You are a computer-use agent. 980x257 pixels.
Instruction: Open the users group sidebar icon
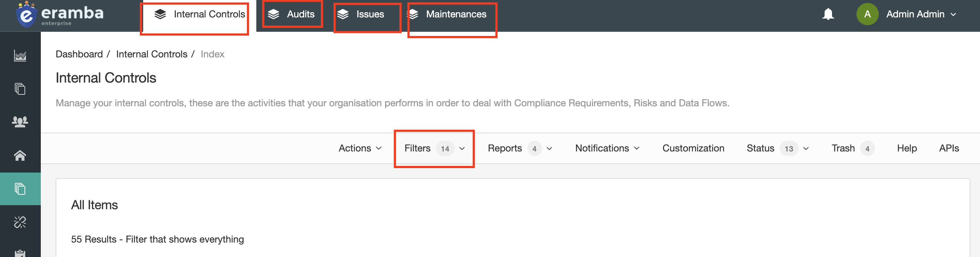(x=20, y=122)
